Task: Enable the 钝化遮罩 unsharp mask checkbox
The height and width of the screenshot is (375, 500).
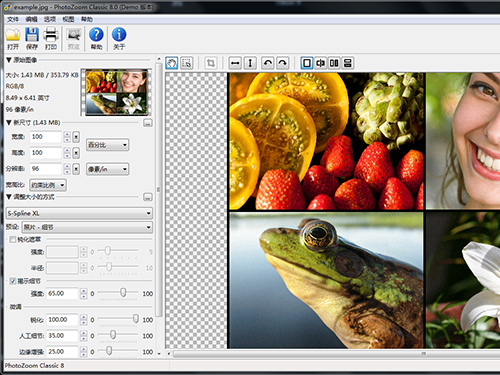Action: pyautogui.click(x=13, y=239)
